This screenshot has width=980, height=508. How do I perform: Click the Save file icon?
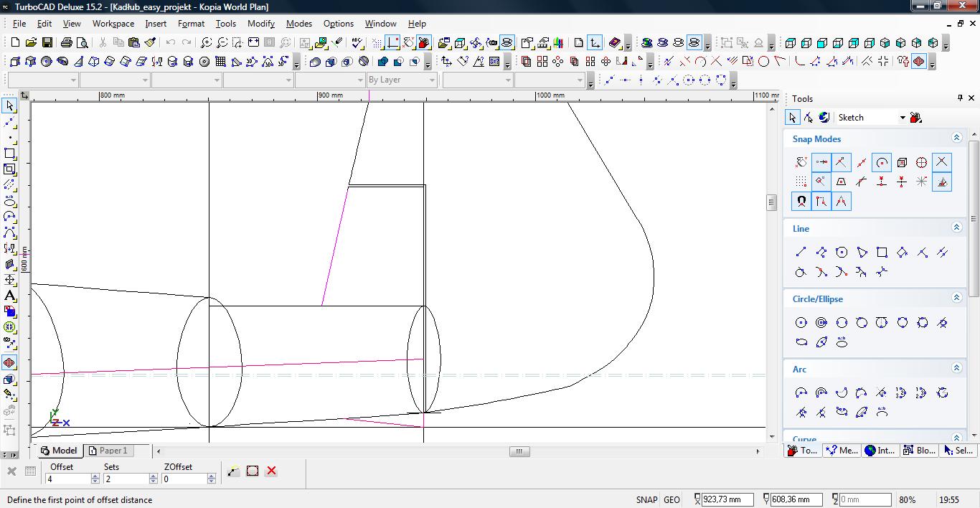tap(47, 43)
